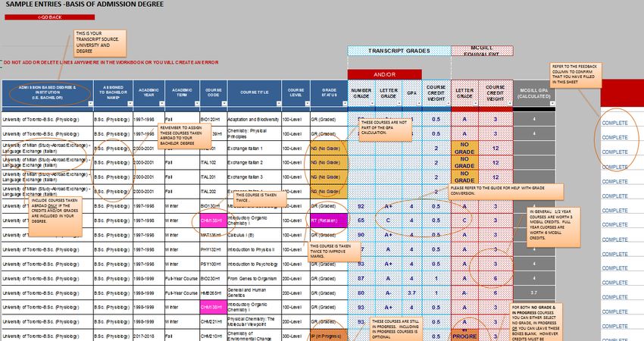Select NG (No Grade) cell in ITAL102 row
Screen dimensions: 644x341
pos(329,163)
